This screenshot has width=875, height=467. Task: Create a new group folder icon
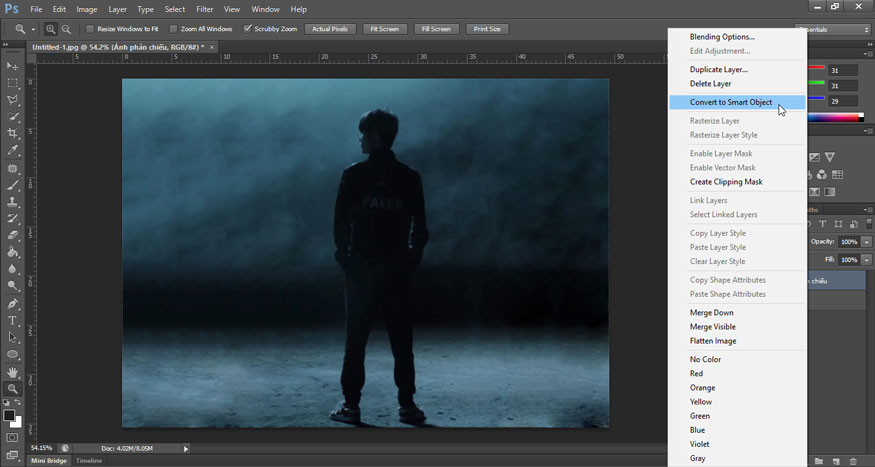[x=819, y=461]
